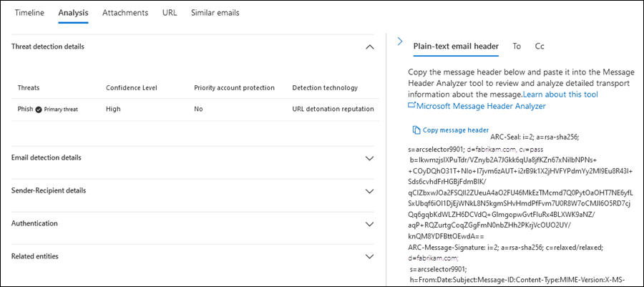Select the To tab in header pane

coord(517,47)
